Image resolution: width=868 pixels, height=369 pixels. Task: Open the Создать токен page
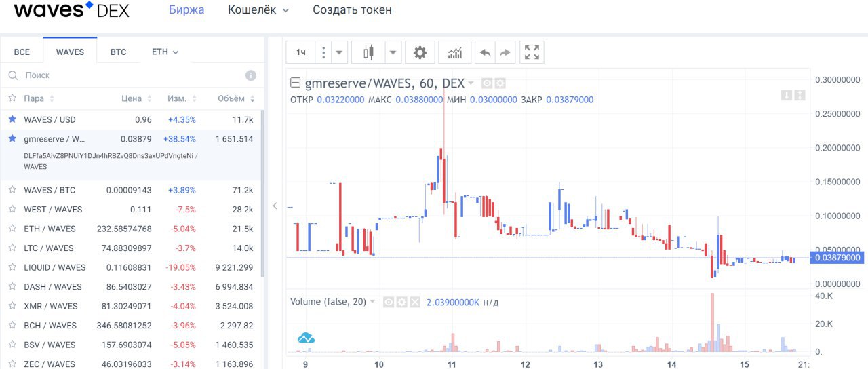[x=352, y=10]
